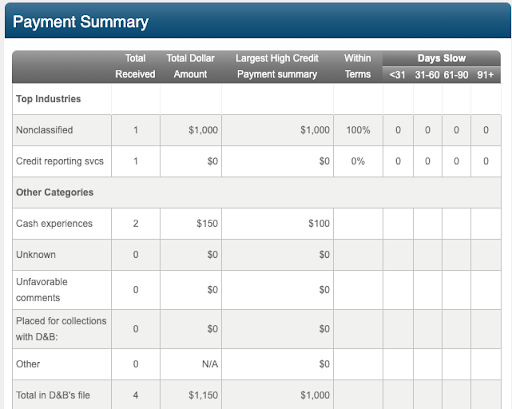The width and height of the screenshot is (512, 409).
Task: Select the Within Terms column header
Action: point(358,66)
